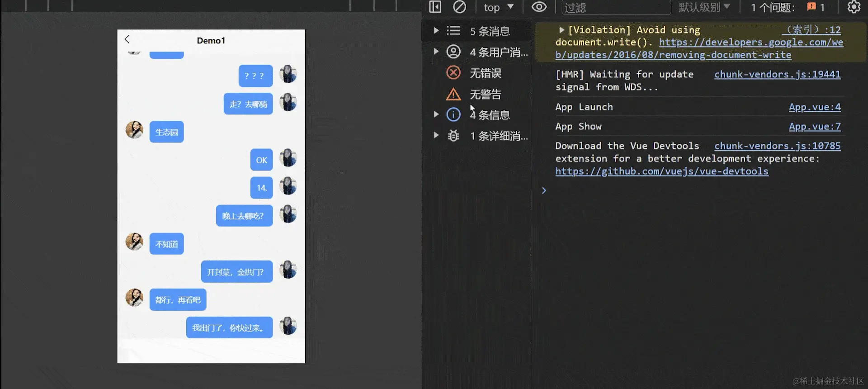This screenshot has height=389, width=868.
Task: Select the info circle icon
Action: 453,114
